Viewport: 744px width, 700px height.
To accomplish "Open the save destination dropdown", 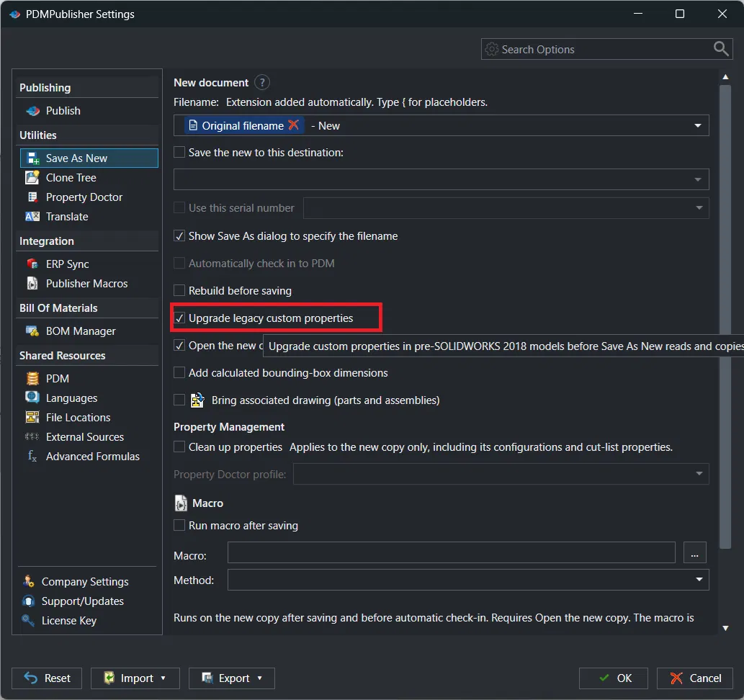I will tap(697, 179).
